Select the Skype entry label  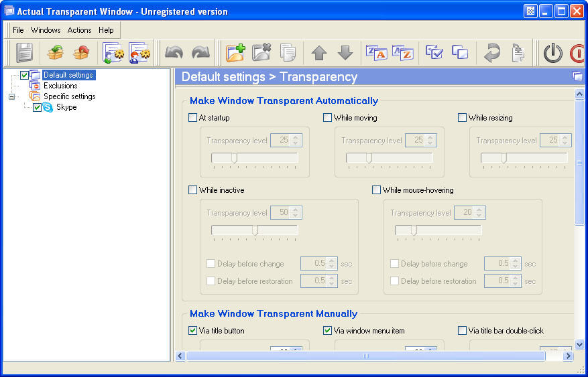(66, 107)
